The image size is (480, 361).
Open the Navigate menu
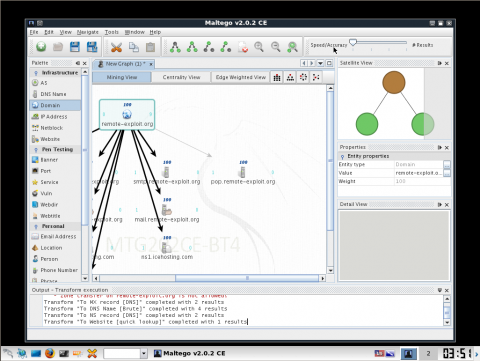(88, 32)
